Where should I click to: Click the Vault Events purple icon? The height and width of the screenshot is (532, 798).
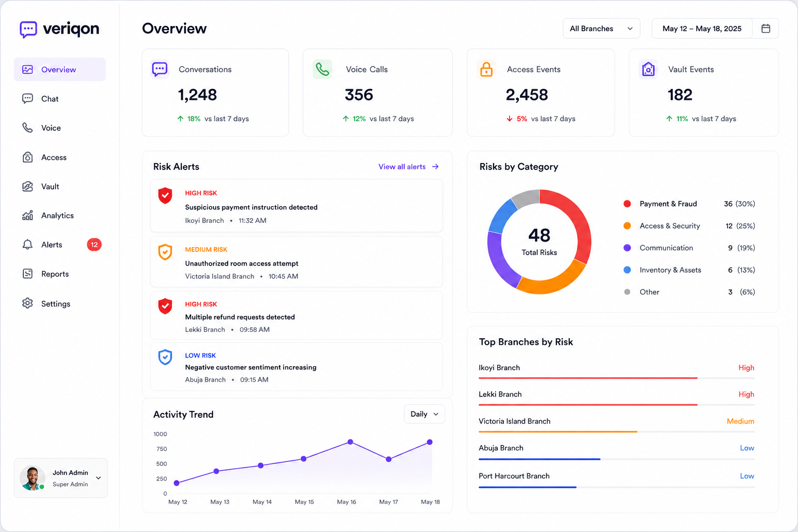click(x=648, y=69)
